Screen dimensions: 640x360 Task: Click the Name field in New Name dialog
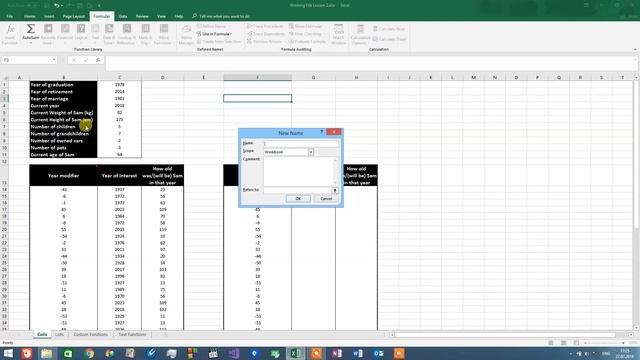point(301,143)
